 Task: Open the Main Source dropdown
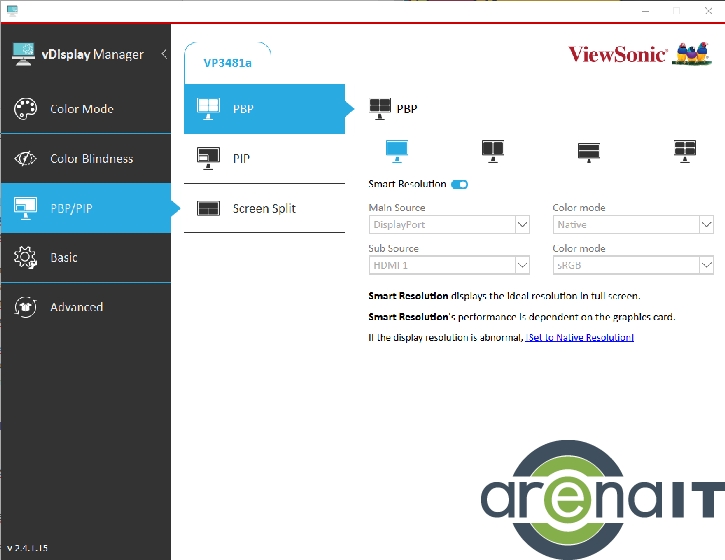point(449,225)
